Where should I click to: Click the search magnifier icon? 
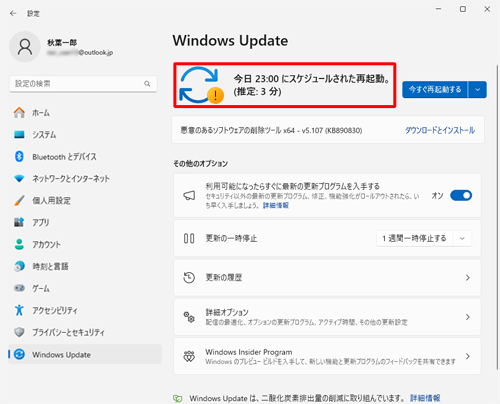[147, 84]
